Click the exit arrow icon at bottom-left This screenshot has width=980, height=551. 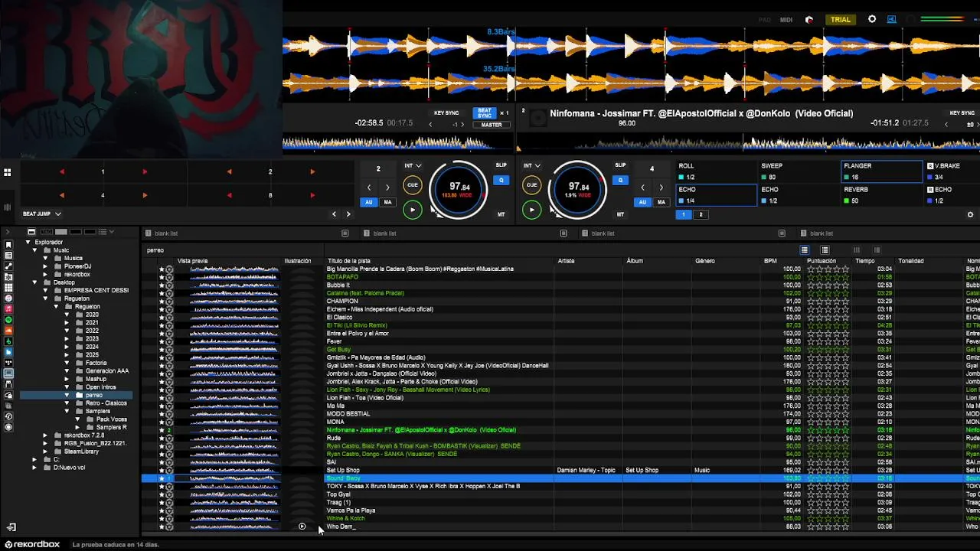pos(11,527)
